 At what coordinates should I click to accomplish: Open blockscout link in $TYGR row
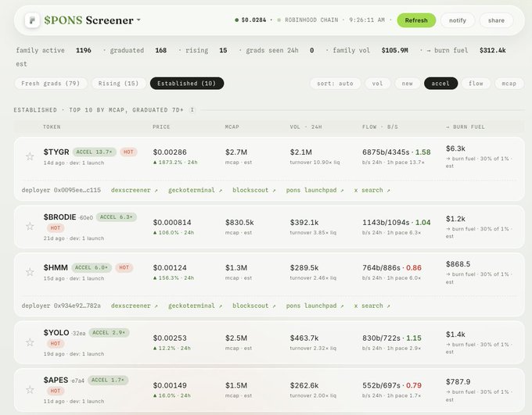coord(253,190)
